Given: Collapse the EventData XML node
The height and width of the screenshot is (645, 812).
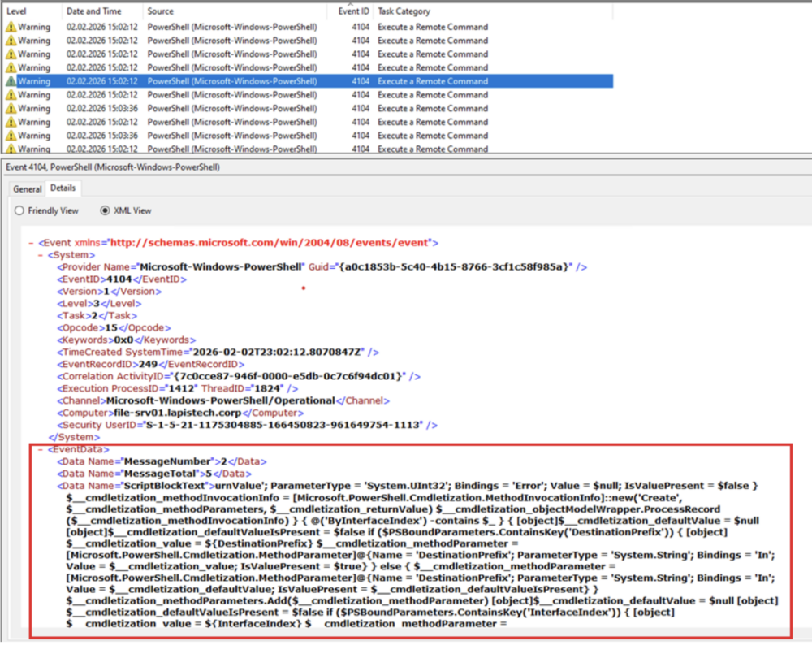Looking at the screenshot, I should coord(41,449).
